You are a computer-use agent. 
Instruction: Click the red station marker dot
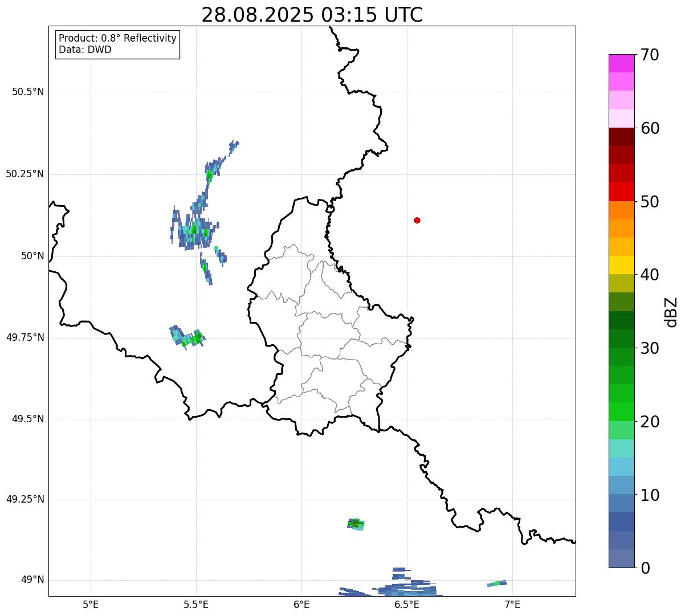tap(417, 220)
